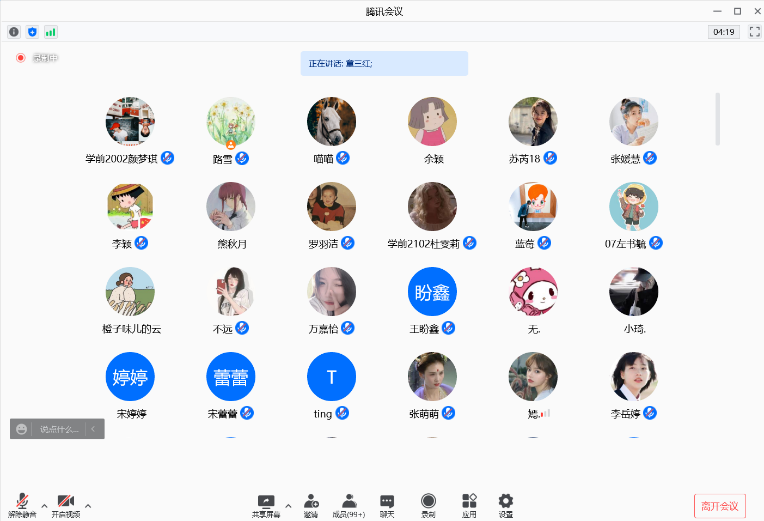764x521 pixels.
Task: Expand video options arrow beside camera
Action: click(88, 505)
